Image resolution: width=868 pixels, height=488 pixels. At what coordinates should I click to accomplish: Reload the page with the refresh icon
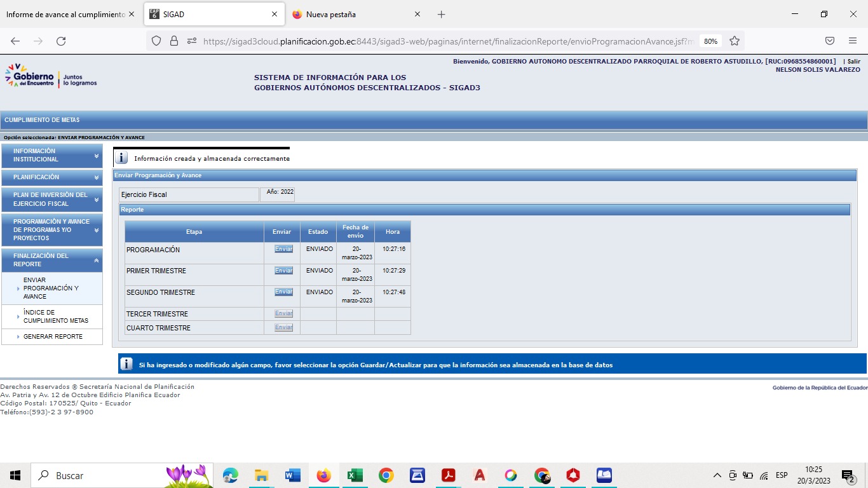pyautogui.click(x=61, y=41)
